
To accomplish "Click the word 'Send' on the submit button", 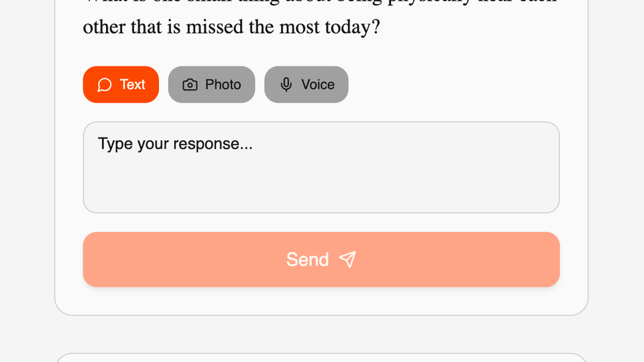I will click(x=307, y=259).
